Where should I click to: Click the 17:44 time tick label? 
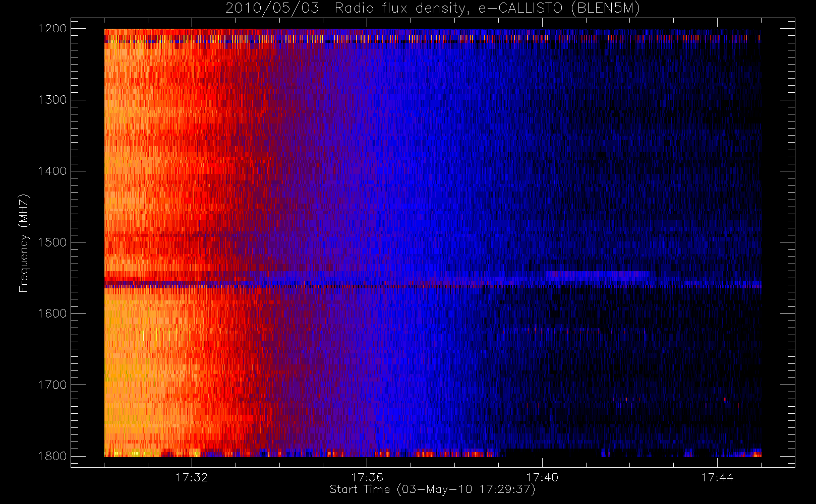(717, 477)
